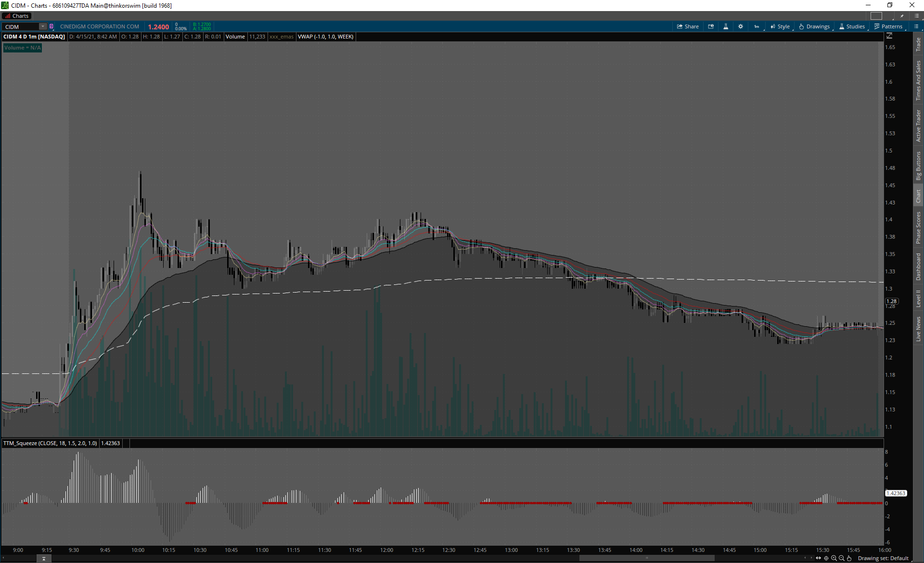The width and height of the screenshot is (924, 563).
Task: Select the pointer hand drawing tool icon
Action: click(x=849, y=558)
